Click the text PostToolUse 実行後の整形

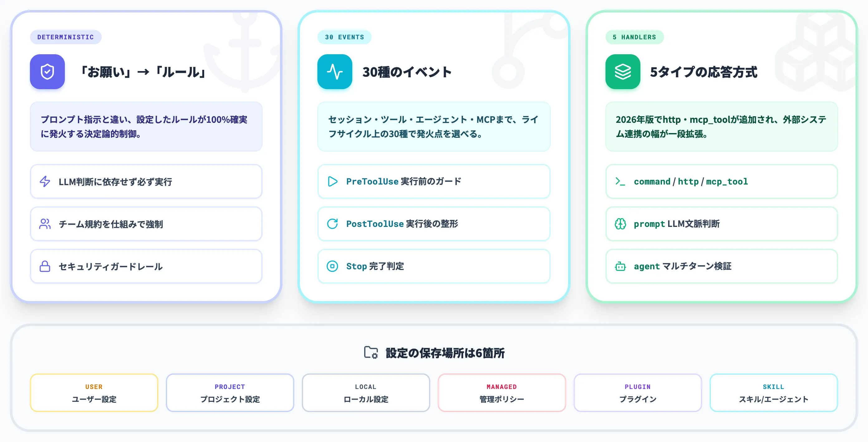click(x=402, y=224)
